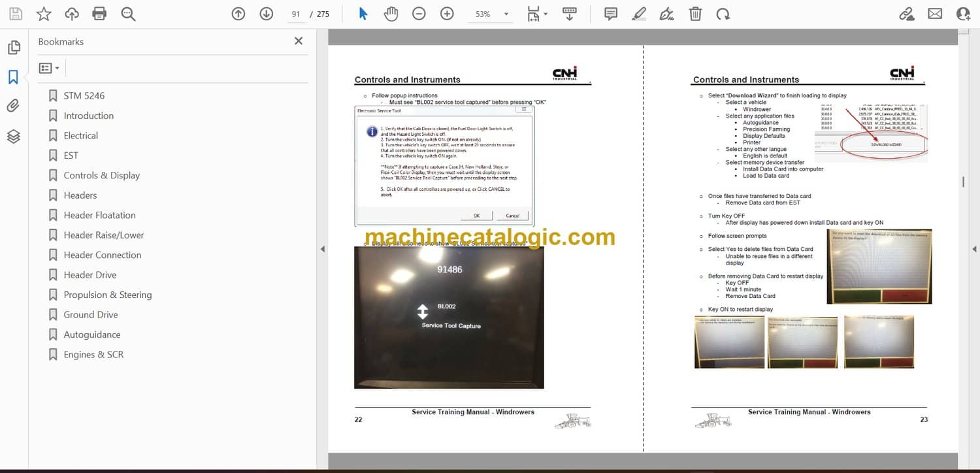Open the Headers bookmark
980x473 pixels.
pyautogui.click(x=80, y=195)
